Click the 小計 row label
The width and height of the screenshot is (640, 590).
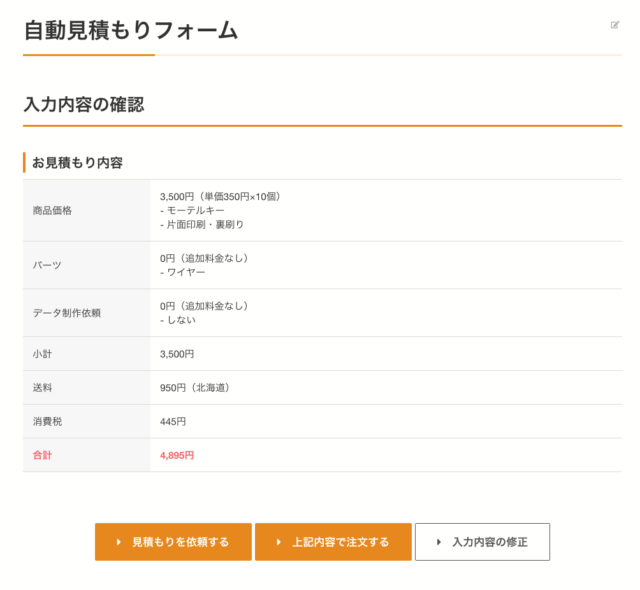[42, 354]
